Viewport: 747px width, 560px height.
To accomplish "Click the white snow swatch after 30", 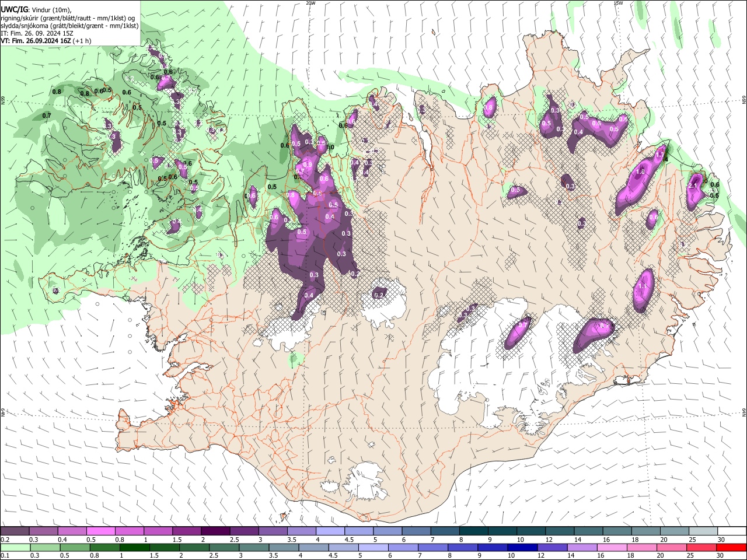I will coord(732,531).
